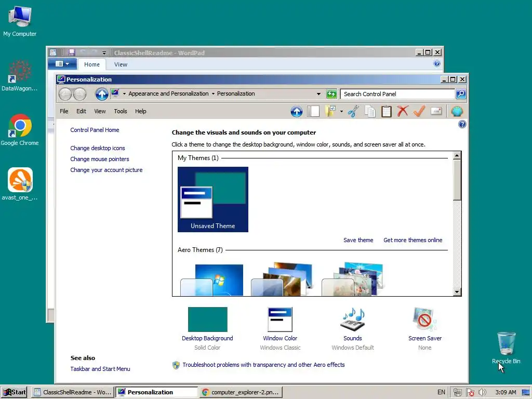Click the Save theme link
The image size is (532, 399).
pyautogui.click(x=358, y=240)
